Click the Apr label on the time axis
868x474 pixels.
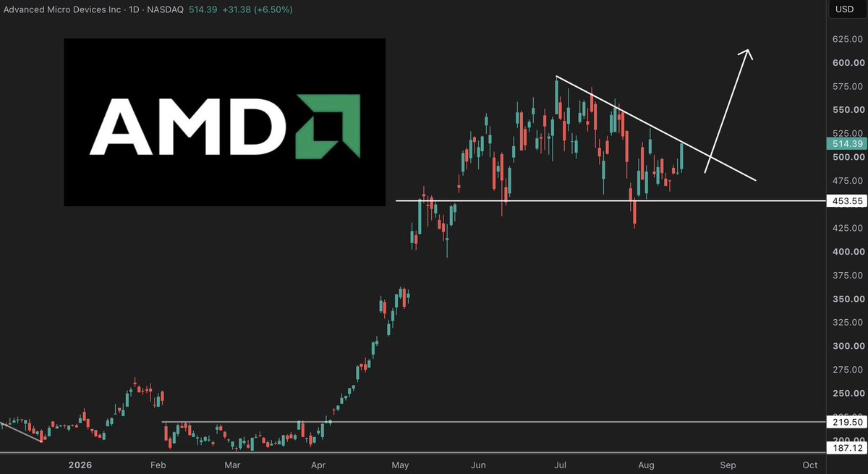(x=317, y=465)
